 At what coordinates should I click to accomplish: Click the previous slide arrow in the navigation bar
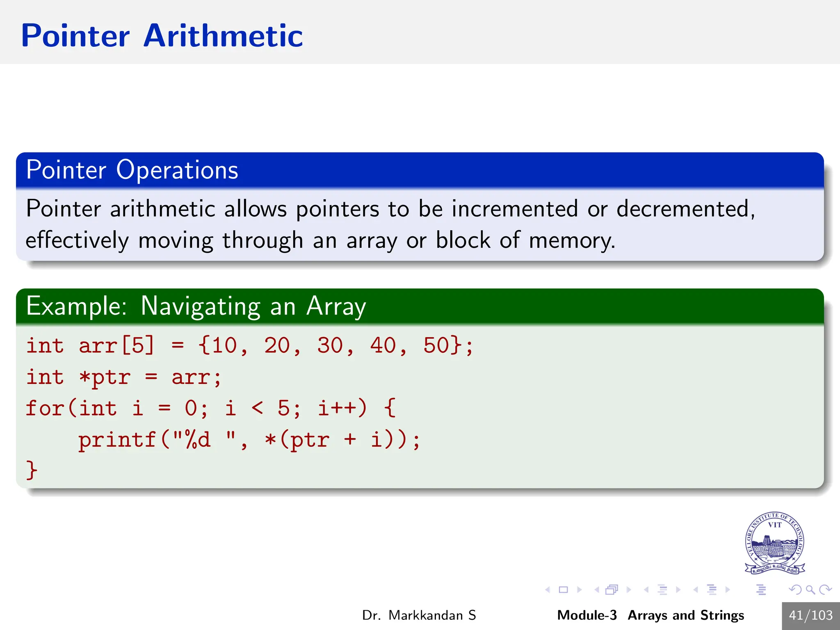point(548,590)
